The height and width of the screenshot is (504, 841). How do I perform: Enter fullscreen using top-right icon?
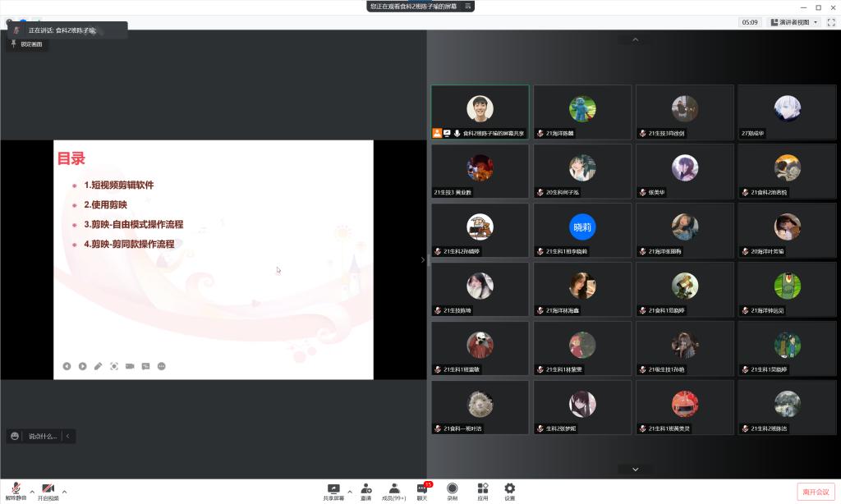click(830, 22)
